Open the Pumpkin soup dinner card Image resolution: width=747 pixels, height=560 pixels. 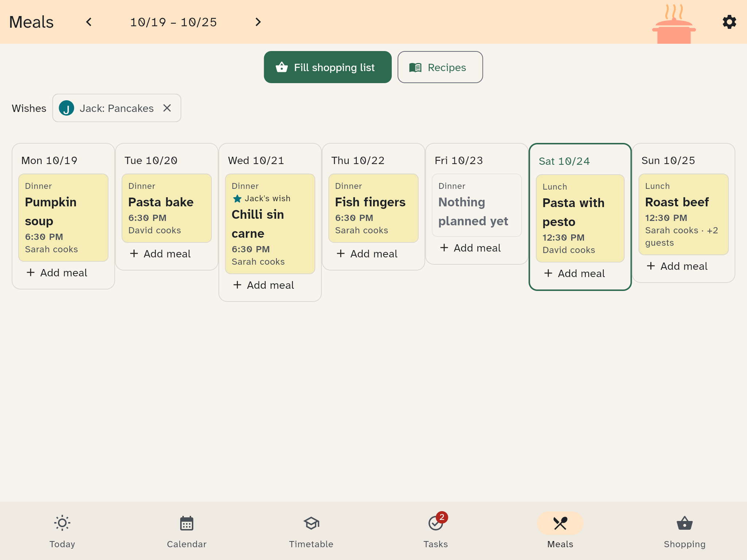point(63,217)
